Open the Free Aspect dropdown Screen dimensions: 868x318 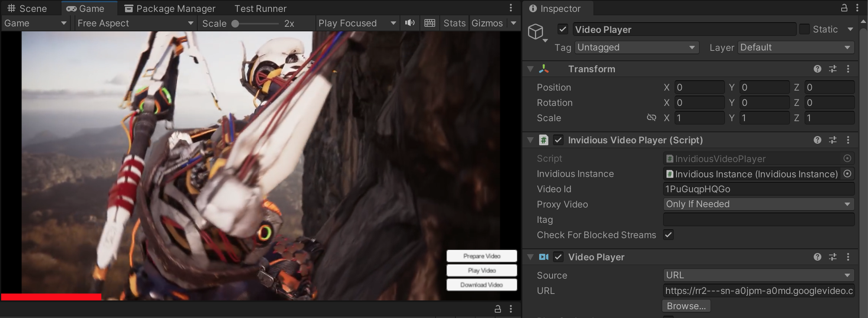pyautogui.click(x=135, y=23)
